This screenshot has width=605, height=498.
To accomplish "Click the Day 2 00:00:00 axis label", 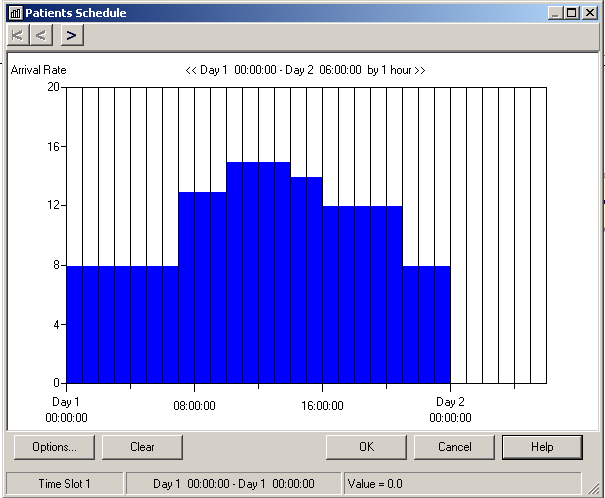I will (x=450, y=410).
